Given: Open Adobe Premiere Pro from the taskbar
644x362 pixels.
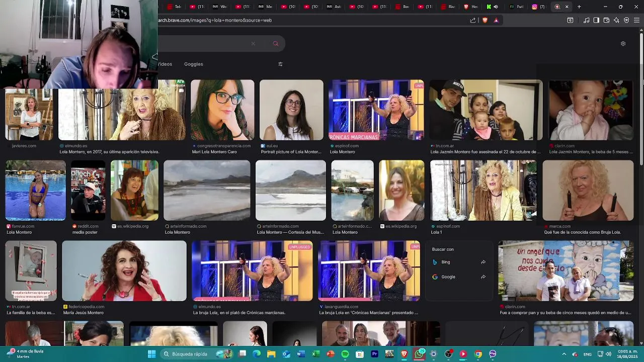Looking at the screenshot, I should pyautogui.click(x=374, y=354).
